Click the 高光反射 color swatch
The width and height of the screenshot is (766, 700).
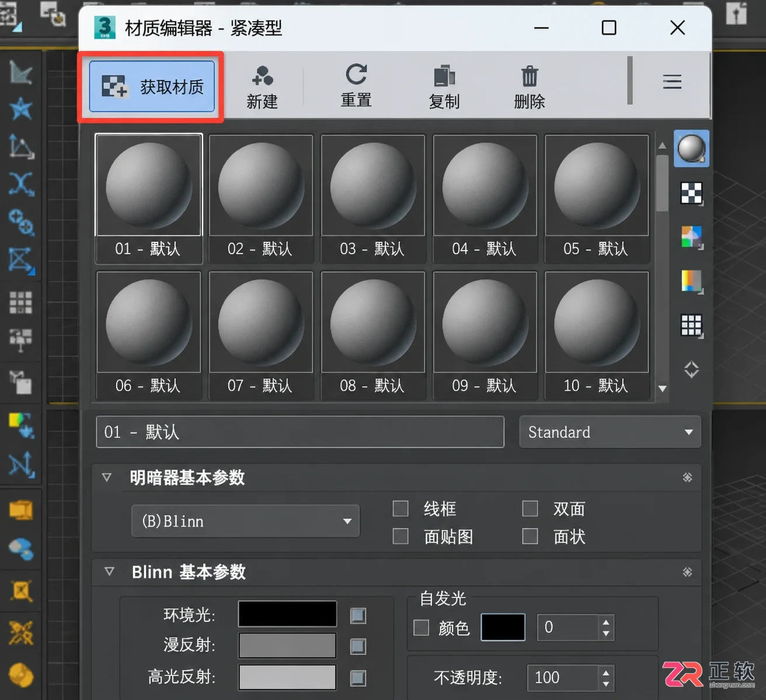(x=287, y=677)
